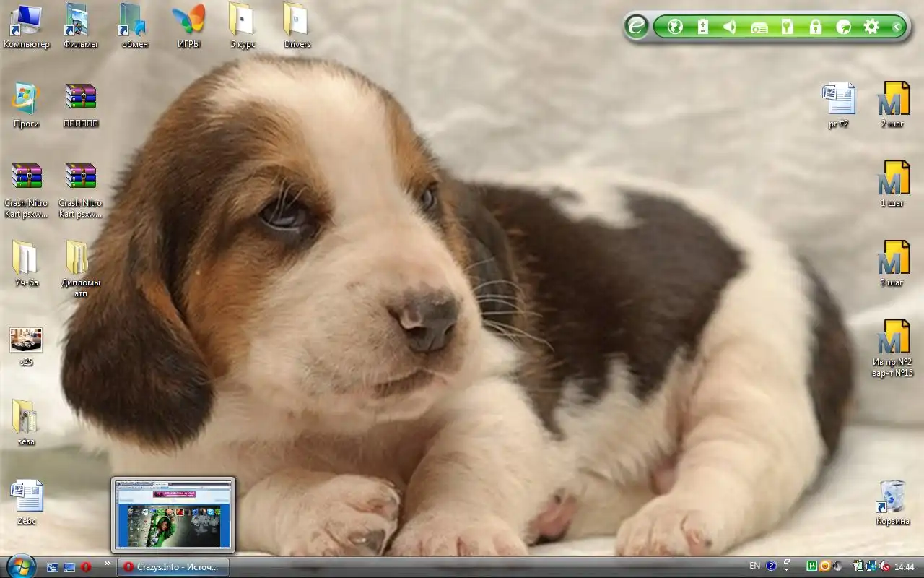Collapse the green toolbar with arrow
This screenshot has height=578, width=924.
coord(897,27)
